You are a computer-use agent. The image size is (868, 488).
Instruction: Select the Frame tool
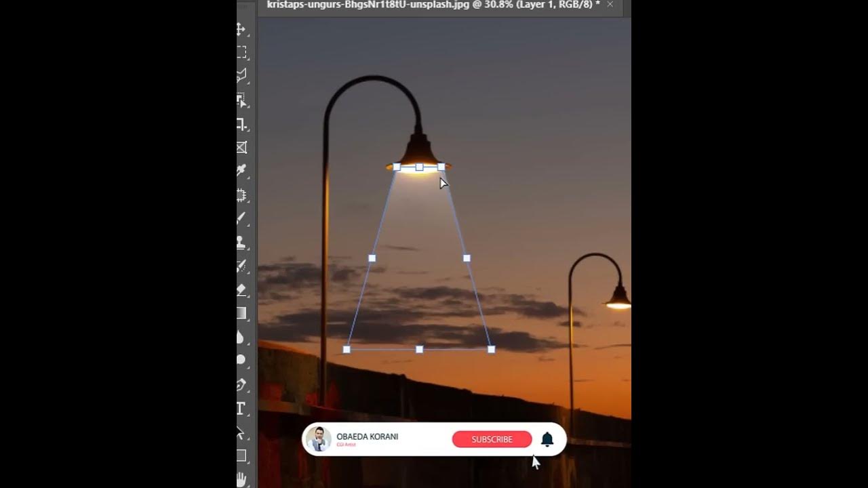[241, 147]
